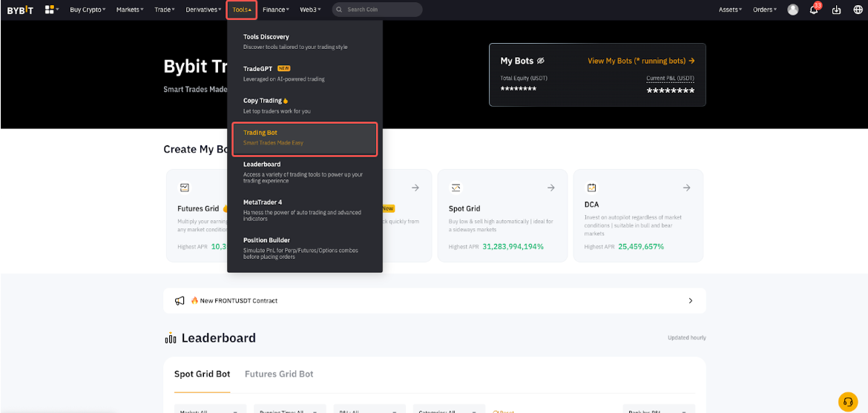The height and width of the screenshot is (413, 868).
Task: Click View My Bots link
Action: coord(641,61)
